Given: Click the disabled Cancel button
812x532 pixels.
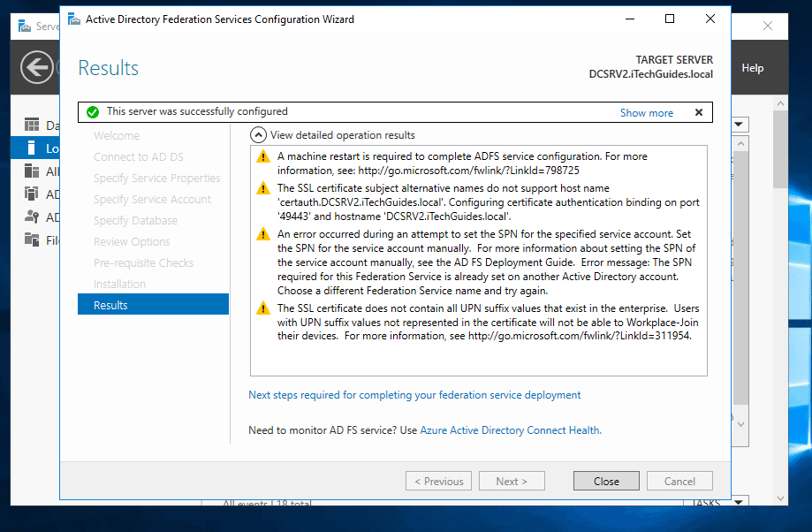Looking at the screenshot, I should (679, 481).
